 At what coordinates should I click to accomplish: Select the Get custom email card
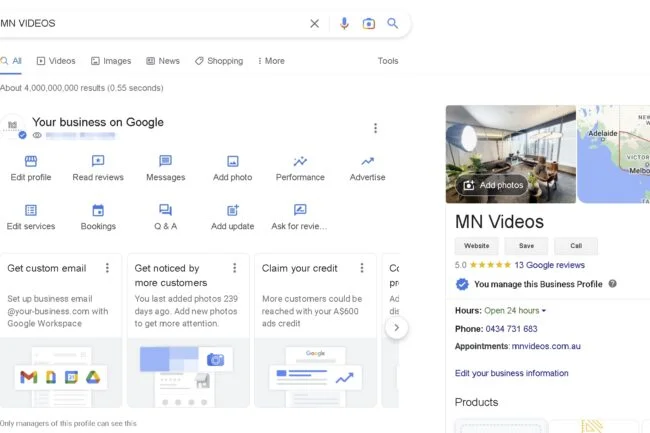(61, 330)
